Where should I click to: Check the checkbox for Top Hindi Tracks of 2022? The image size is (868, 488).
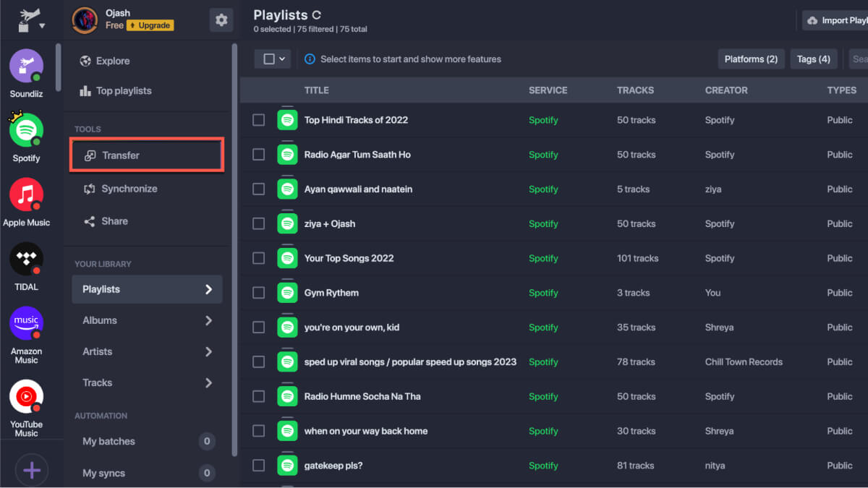(x=258, y=120)
